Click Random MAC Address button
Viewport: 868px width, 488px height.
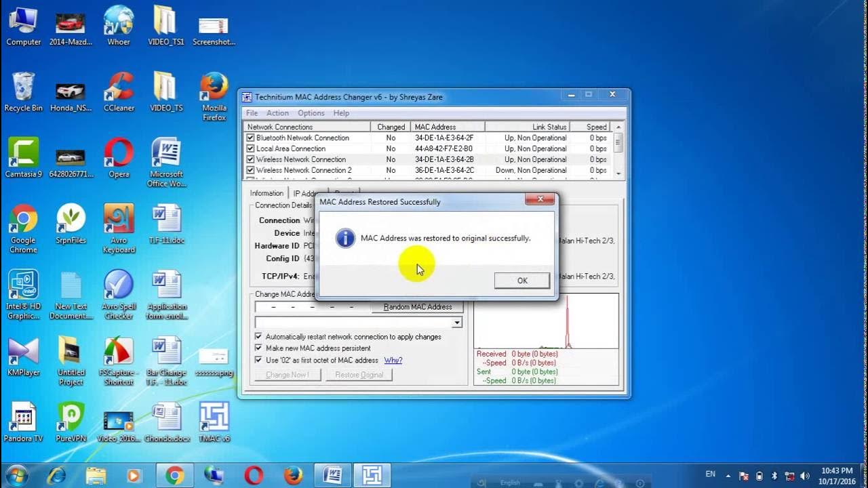[418, 307]
